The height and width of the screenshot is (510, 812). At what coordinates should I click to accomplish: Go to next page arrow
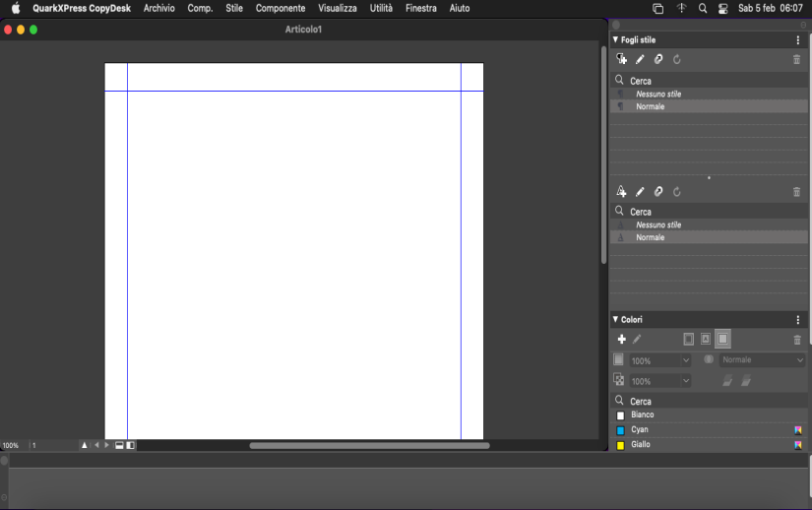[106, 445]
